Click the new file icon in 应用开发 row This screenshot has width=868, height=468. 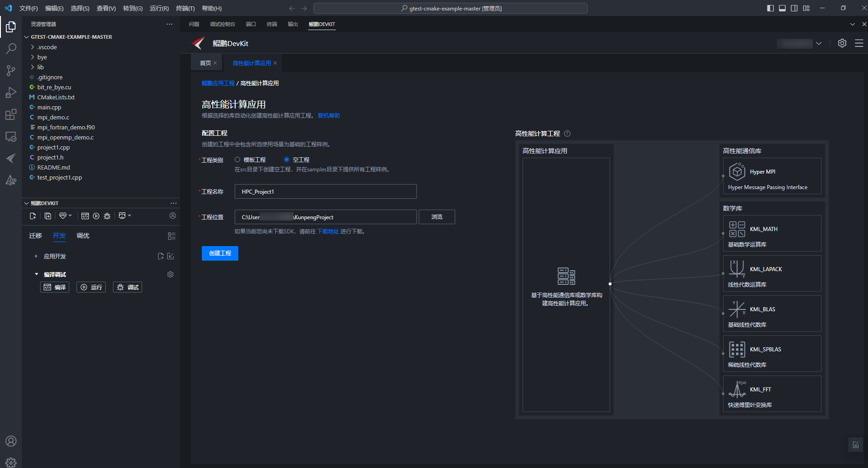[x=161, y=256]
